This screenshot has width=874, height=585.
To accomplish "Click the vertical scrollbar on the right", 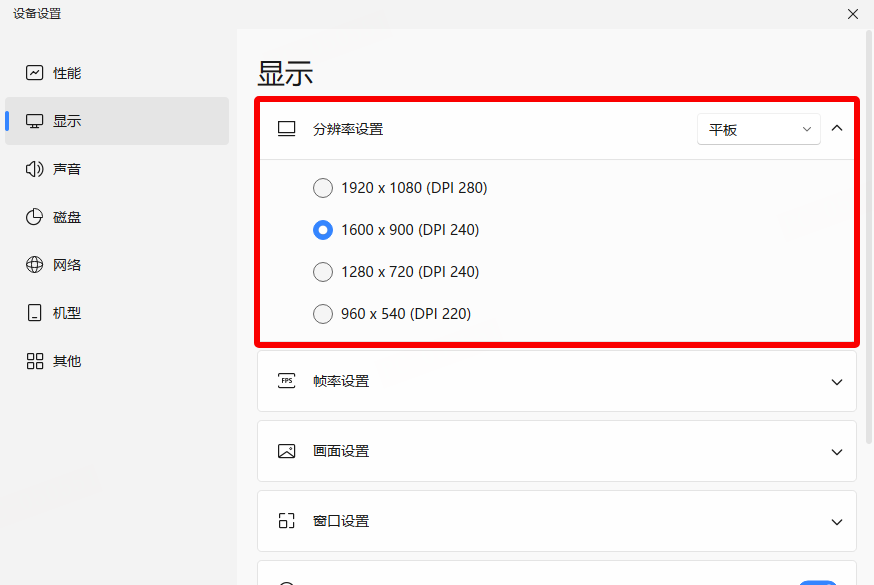I will (x=868, y=240).
